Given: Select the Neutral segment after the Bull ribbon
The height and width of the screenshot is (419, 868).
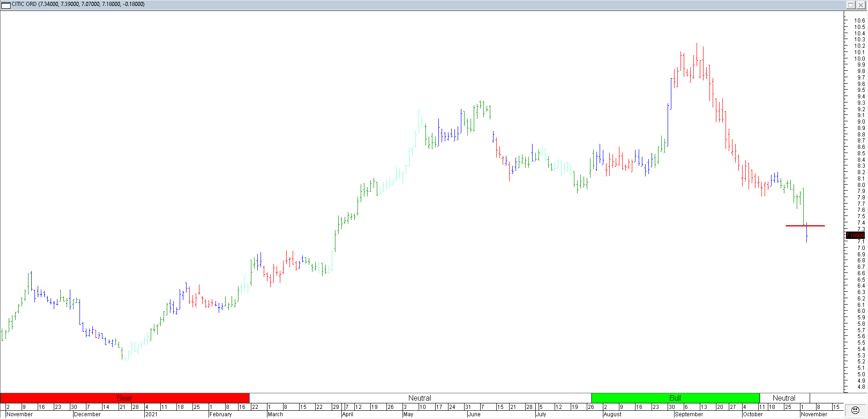Looking at the screenshot, I should pyautogui.click(x=784, y=398).
